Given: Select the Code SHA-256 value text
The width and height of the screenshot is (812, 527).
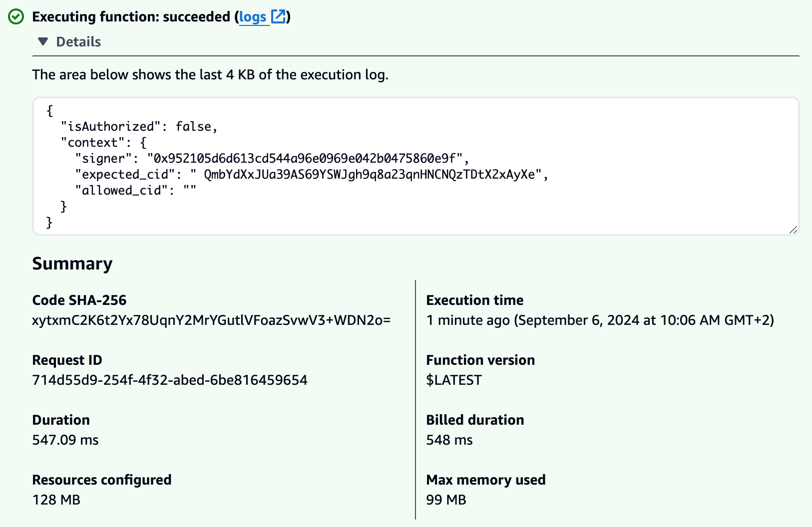Looking at the screenshot, I should [x=212, y=320].
